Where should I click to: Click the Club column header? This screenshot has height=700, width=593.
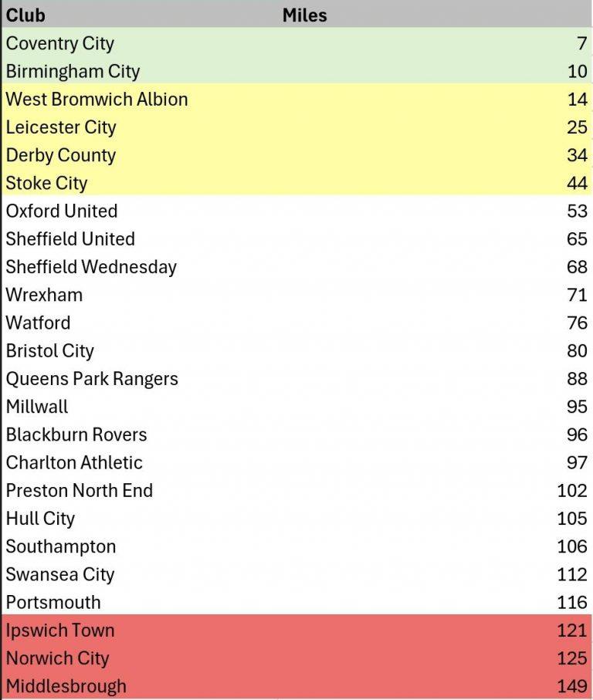25,15
